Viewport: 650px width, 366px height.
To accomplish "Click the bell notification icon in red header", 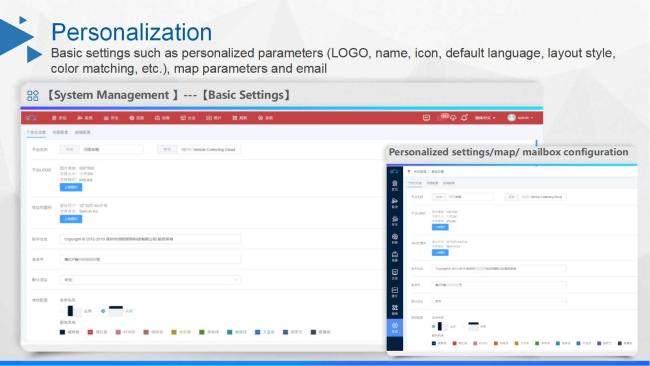I will click(x=464, y=118).
